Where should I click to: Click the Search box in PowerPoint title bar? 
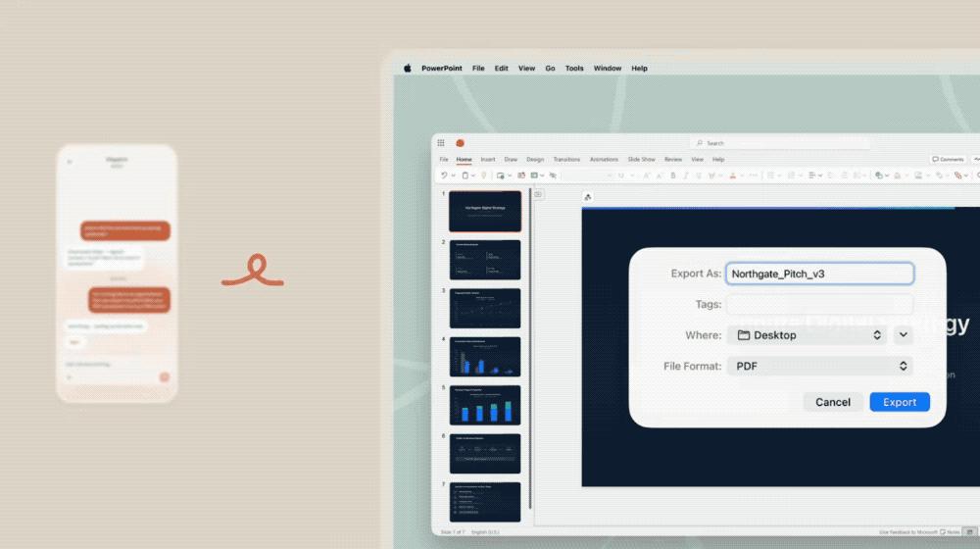click(780, 143)
